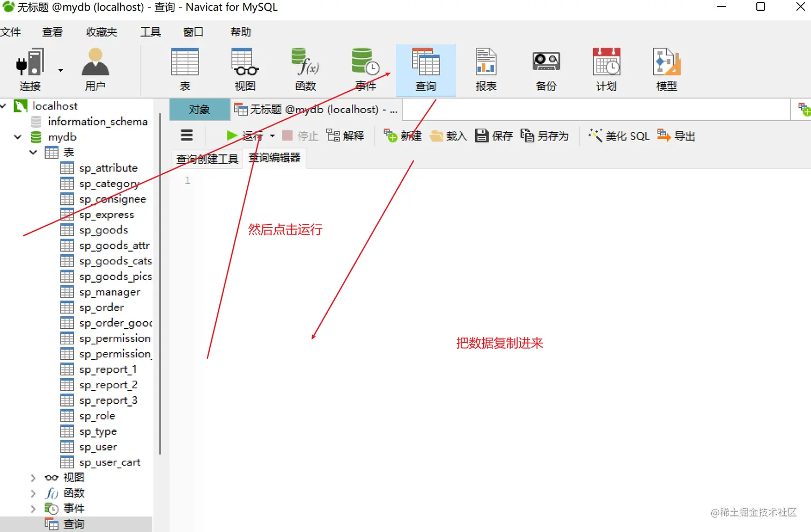This screenshot has width=811, height=532.
Task: Open the 报表 reports toolbar icon
Action: 486,70
